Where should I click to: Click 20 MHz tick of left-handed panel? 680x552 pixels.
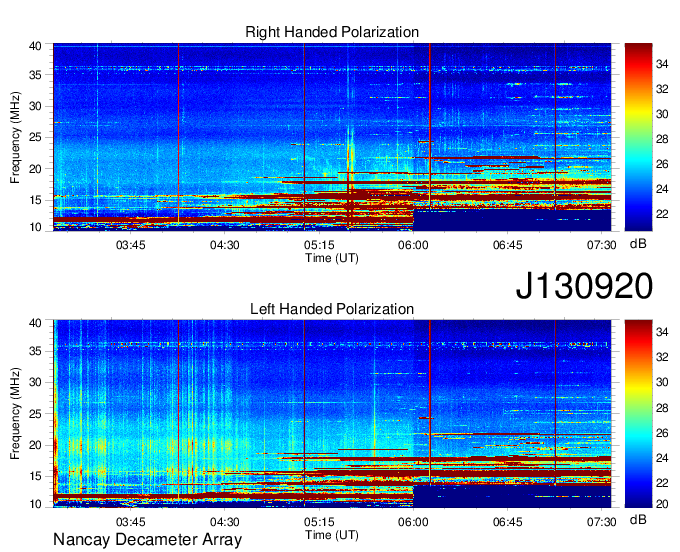point(35,445)
